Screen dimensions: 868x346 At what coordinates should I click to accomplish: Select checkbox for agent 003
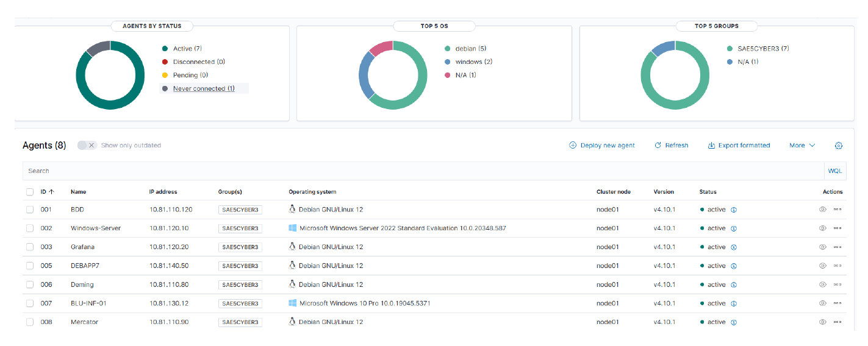click(30, 247)
